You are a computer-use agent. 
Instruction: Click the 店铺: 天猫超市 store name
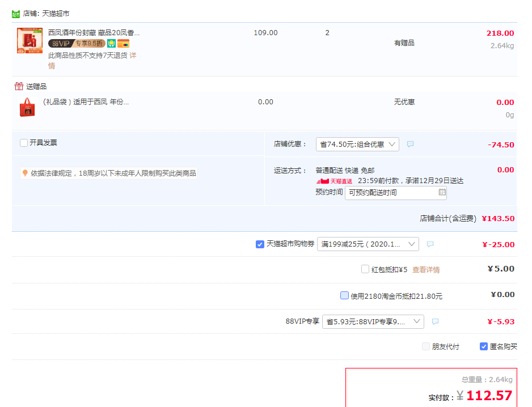pos(46,14)
